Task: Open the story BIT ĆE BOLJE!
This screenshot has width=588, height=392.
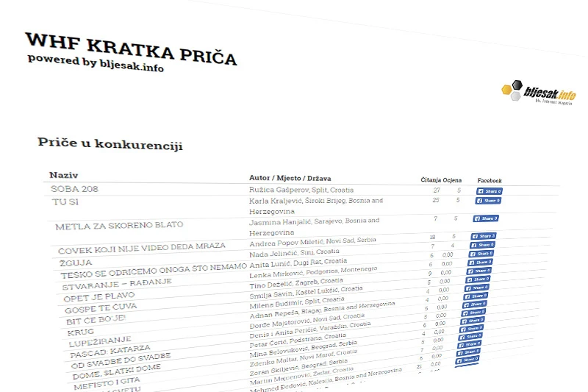Action: [x=96, y=320]
